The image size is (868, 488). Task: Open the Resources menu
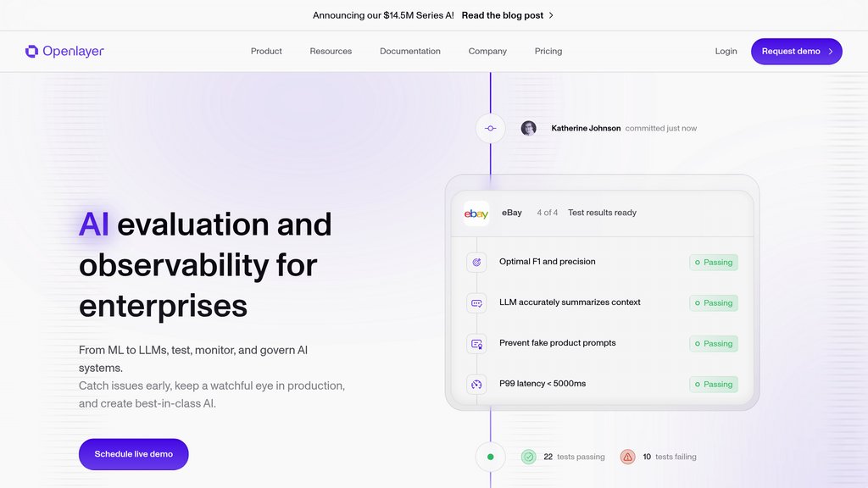pos(331,52)
